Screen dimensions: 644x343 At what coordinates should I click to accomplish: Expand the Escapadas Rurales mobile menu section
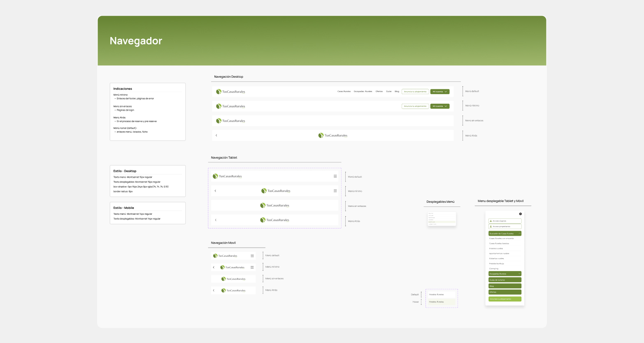[519, 273]
